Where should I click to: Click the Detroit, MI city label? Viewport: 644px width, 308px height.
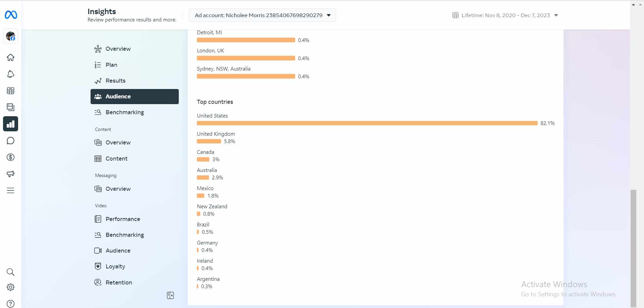coord(209,33)
